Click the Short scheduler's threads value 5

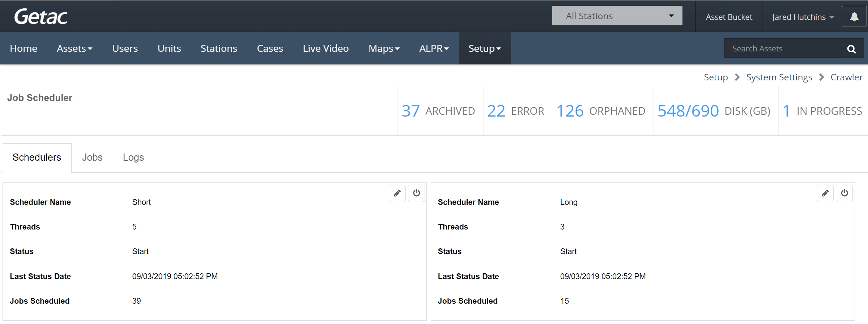tap(134, 227)
